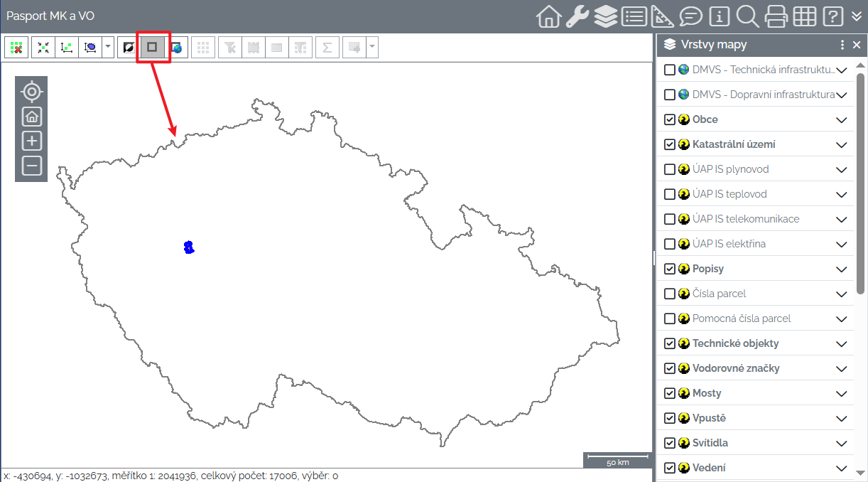
Task: Open the printer icon for printing
Action: pyautogui.click(x=776, y=16)
